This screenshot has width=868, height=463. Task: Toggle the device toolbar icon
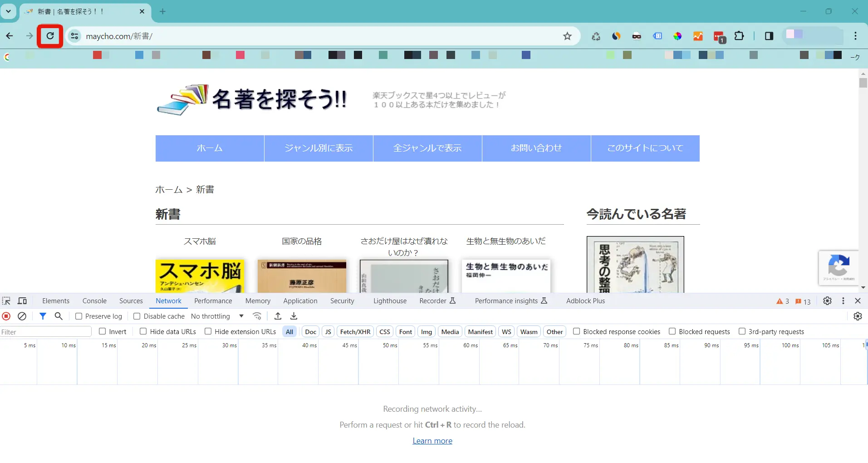tap(22, 301)
